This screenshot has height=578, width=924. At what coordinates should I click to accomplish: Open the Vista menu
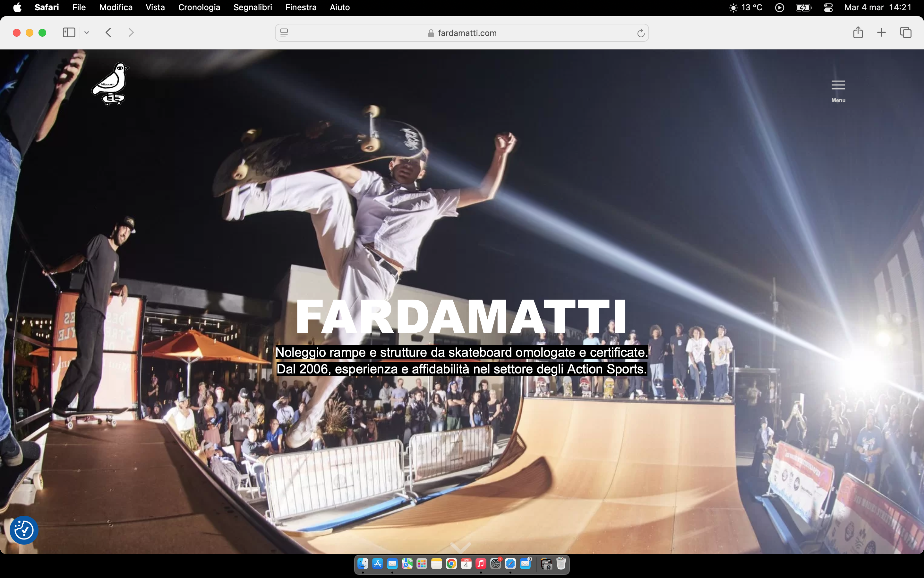155,7
